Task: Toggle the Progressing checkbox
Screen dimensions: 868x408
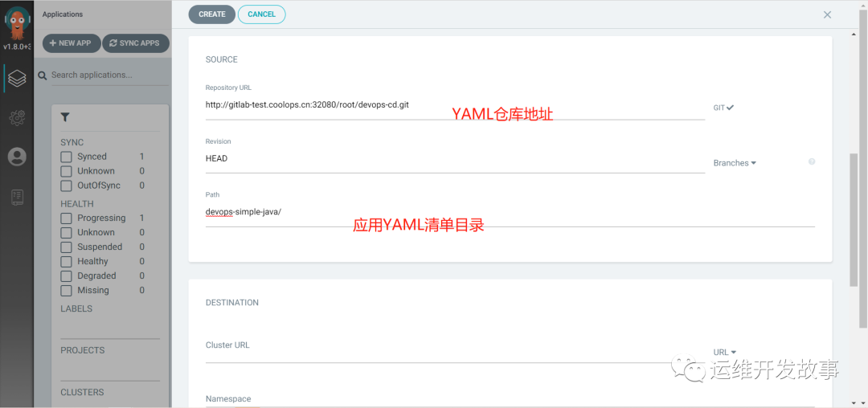Action: point(67,218)
